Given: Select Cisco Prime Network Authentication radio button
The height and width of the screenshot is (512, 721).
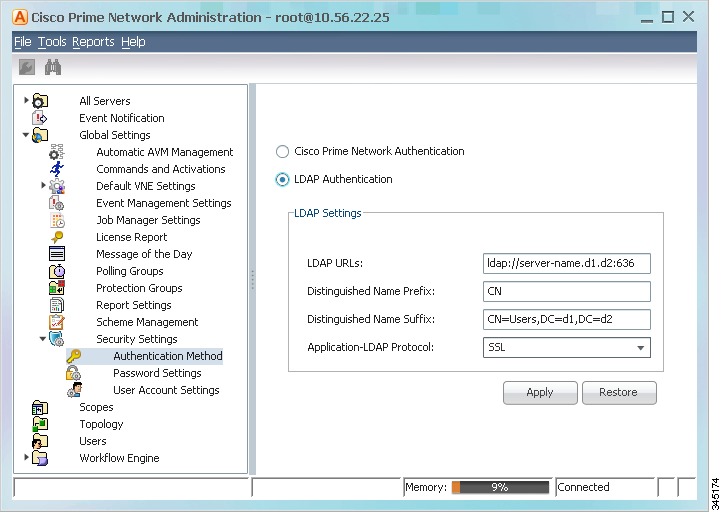Looking at the screenshot, I should 282,151.
